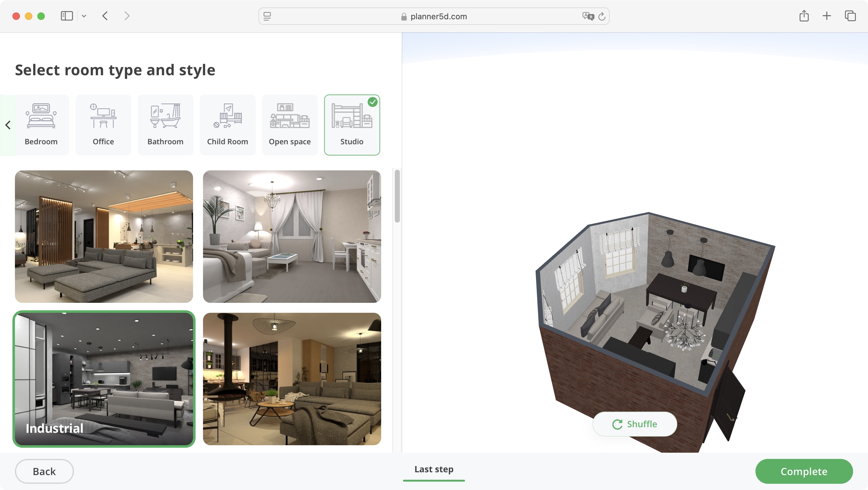This screenshot has width=868, height=490.
Task: Shuffle the room design
Action: (x=635, y=424)
